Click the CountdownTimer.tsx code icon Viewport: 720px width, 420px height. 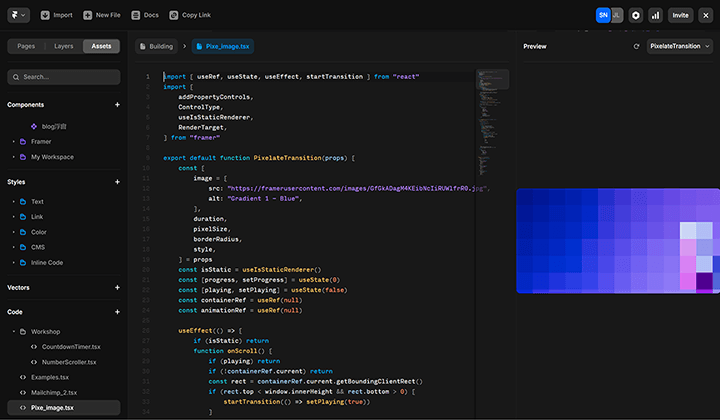[x=34, y=347]
